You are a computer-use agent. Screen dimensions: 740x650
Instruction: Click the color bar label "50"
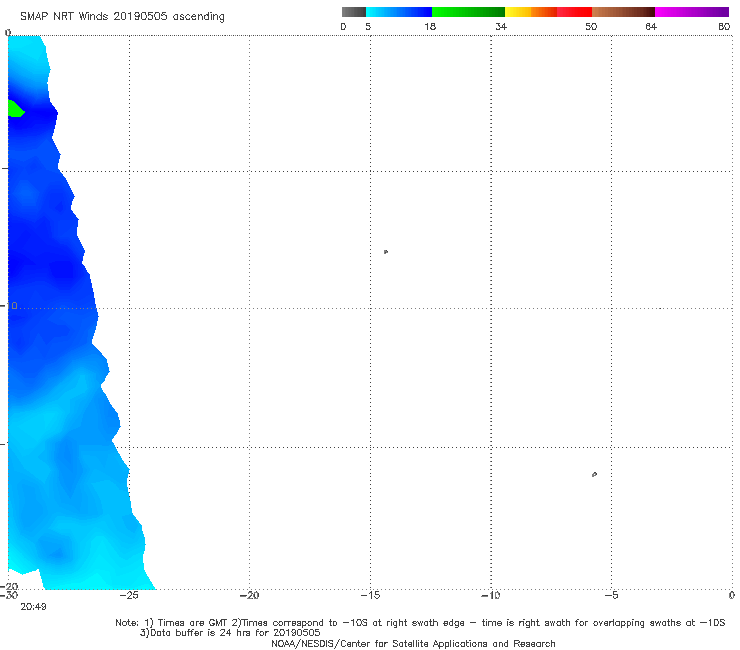click(x=591, y=26)
